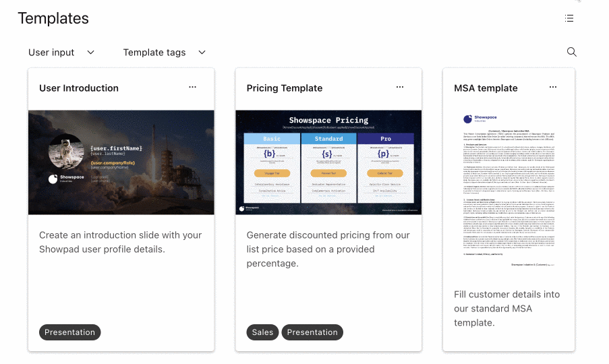This screenshot has height=364, width=609.
Task: Open MSA template card's three-dot menu
Action: click(x=552, y=88)
